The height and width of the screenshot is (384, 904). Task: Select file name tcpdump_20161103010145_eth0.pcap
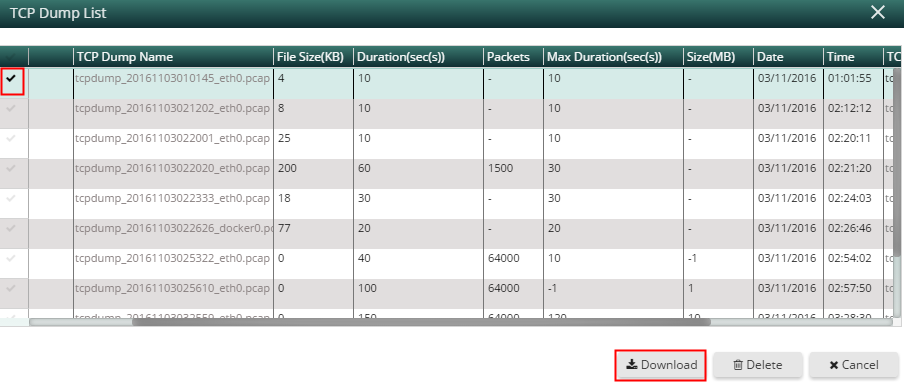(172, 78)
